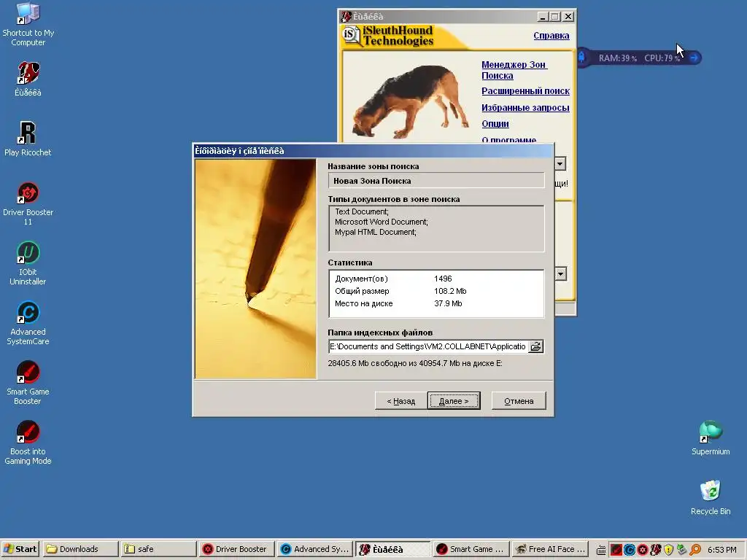Viewport: 747px width, 560px height.
Task: Select the Supermium desktop icon
Action: 711,438
